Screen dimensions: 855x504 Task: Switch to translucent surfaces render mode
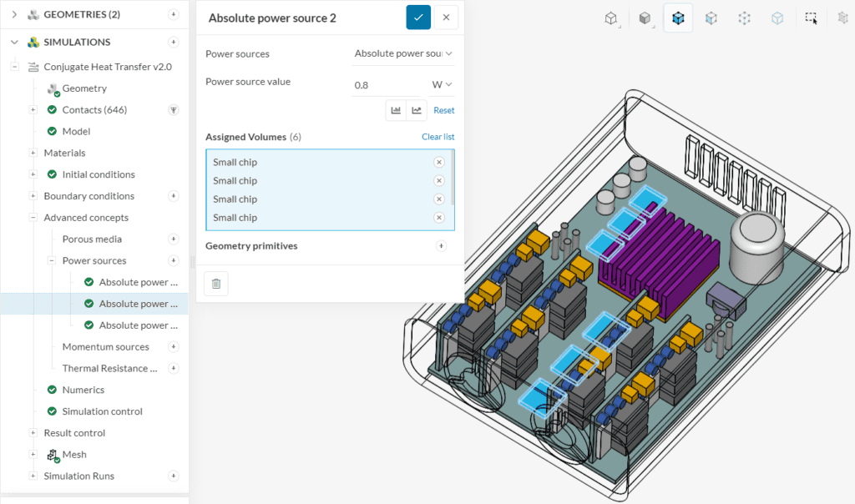tap(711, 18)
